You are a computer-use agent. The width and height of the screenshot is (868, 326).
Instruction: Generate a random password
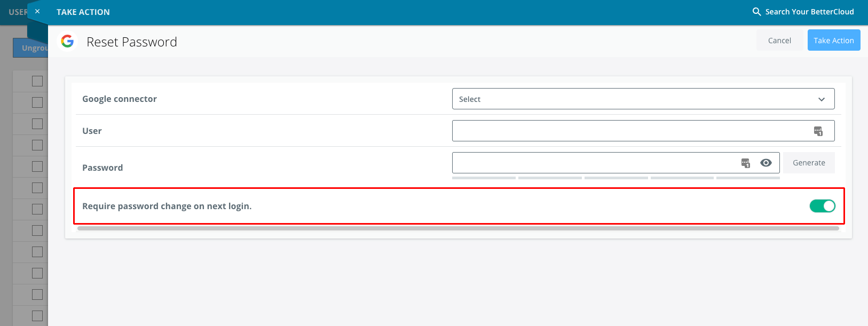point(809,163)
